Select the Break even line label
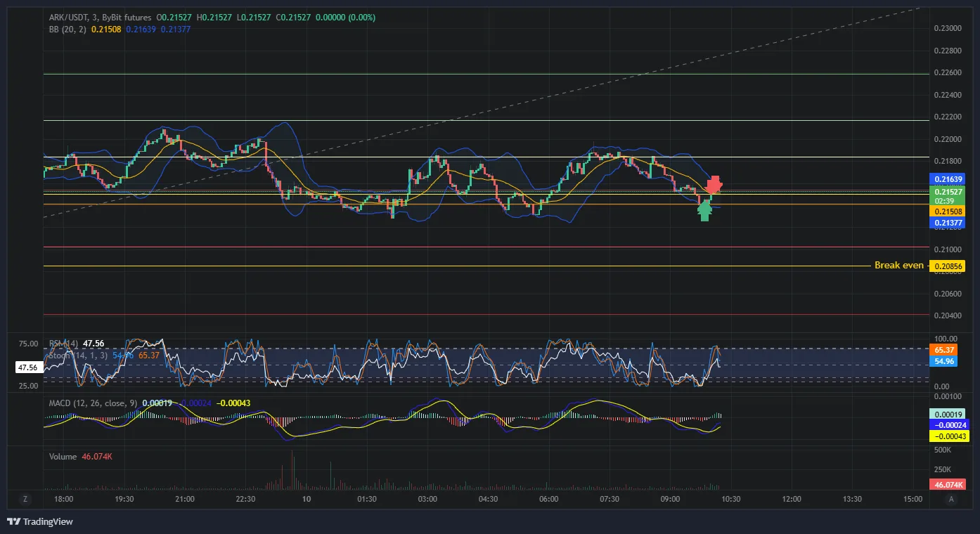The width and height of the screenshot is (980, 534). click(898, 266)
